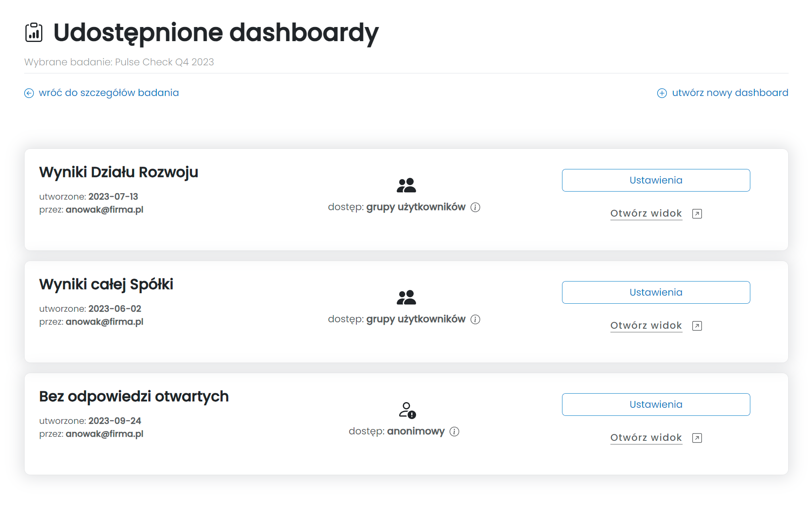Click 'Wybrane badanie: Pulse Check Q4 2023' text
The height and width of the screenshot is (511, 812).
tap(119, 62)
